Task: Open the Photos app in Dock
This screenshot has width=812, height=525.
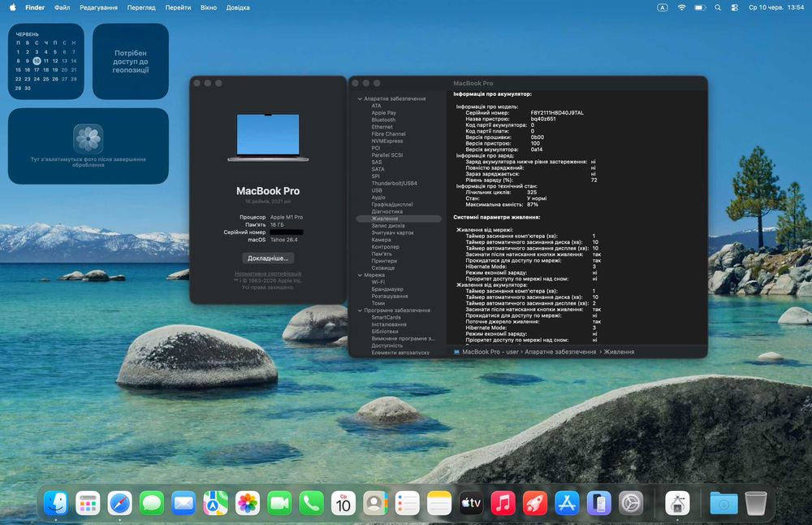Action: click(x=248, y=503)
